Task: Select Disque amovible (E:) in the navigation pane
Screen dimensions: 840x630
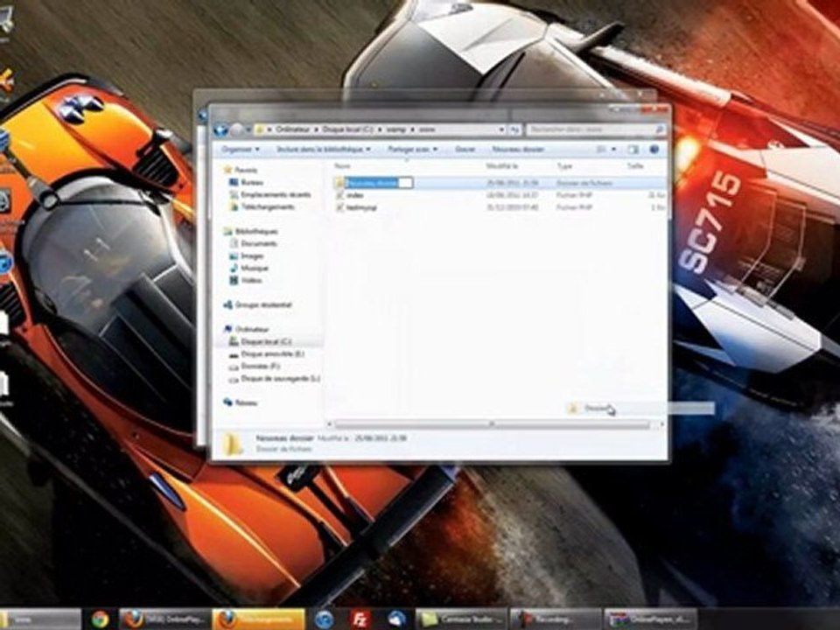Action: [272, 354]
